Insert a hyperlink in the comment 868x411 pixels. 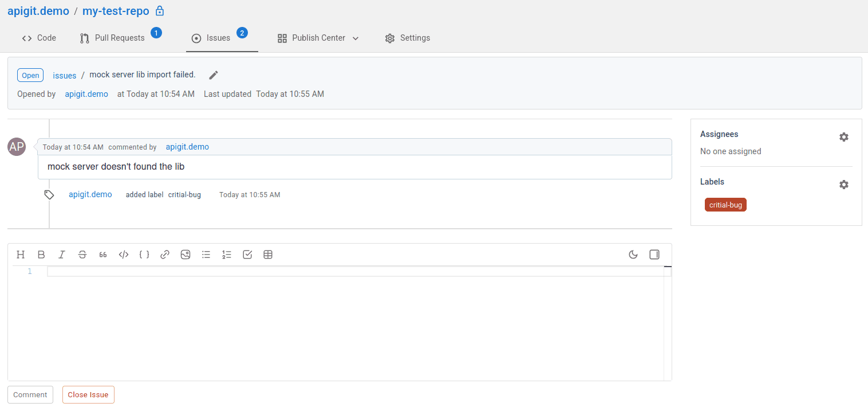pos(165,255)
